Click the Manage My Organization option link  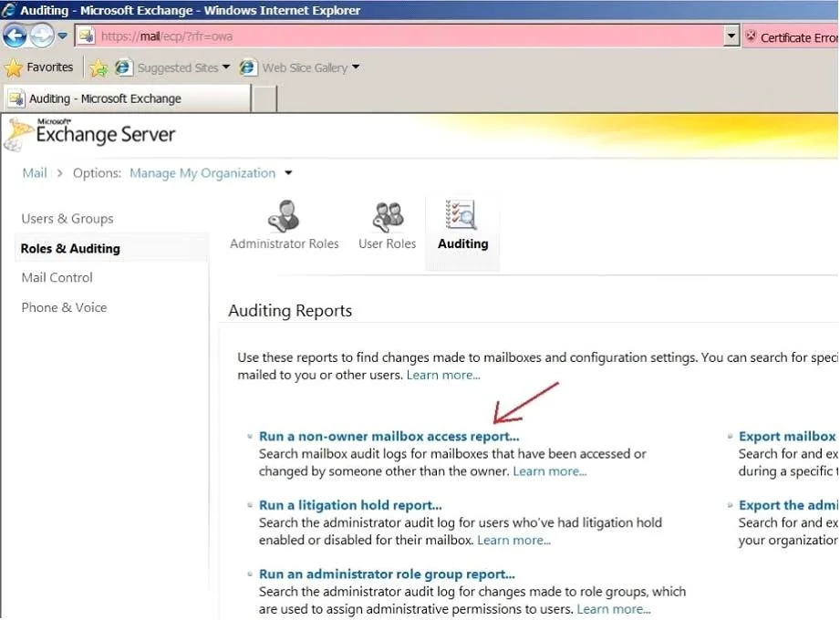[202, 173]
